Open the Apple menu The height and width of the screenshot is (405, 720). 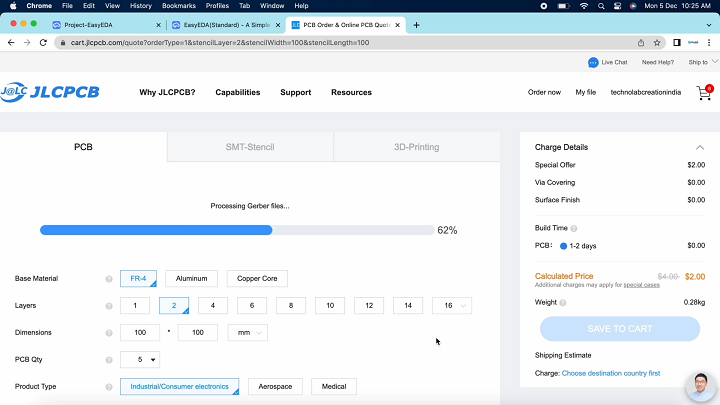tap(13, 6)
